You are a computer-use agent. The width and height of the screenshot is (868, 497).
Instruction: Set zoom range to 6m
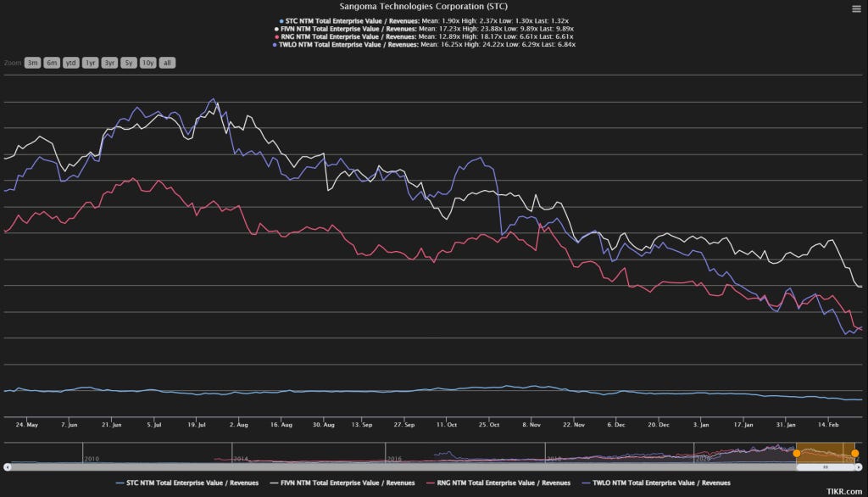click(x=52, y=63)
